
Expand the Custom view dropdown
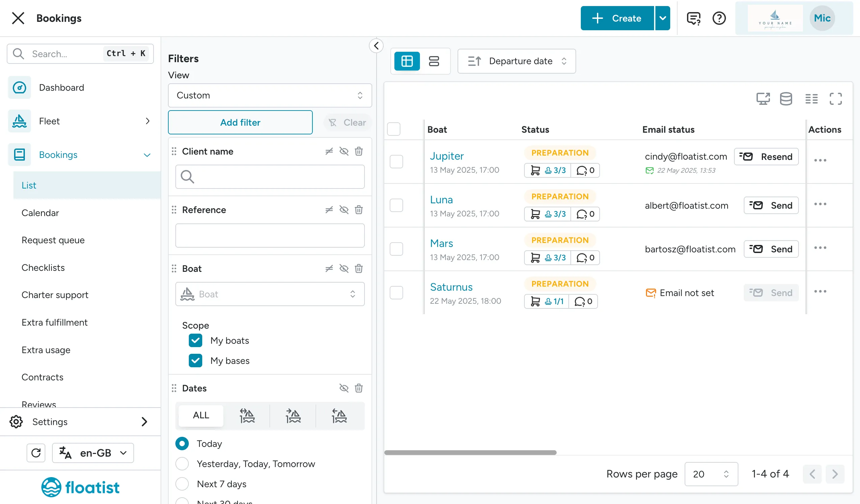coord(270,95)
